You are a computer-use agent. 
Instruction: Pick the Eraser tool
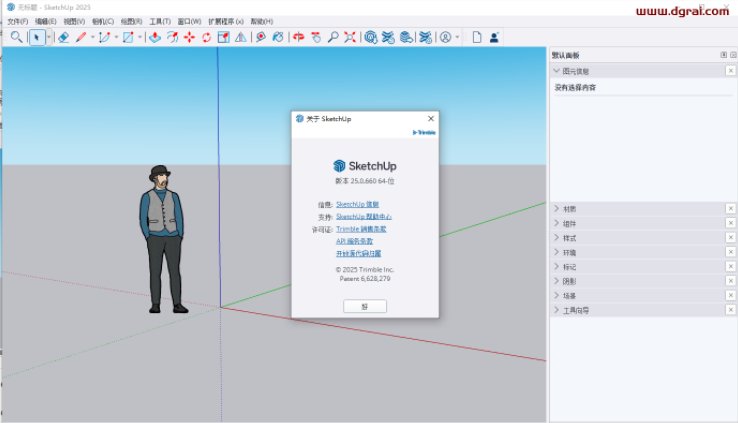click(64, 37)
